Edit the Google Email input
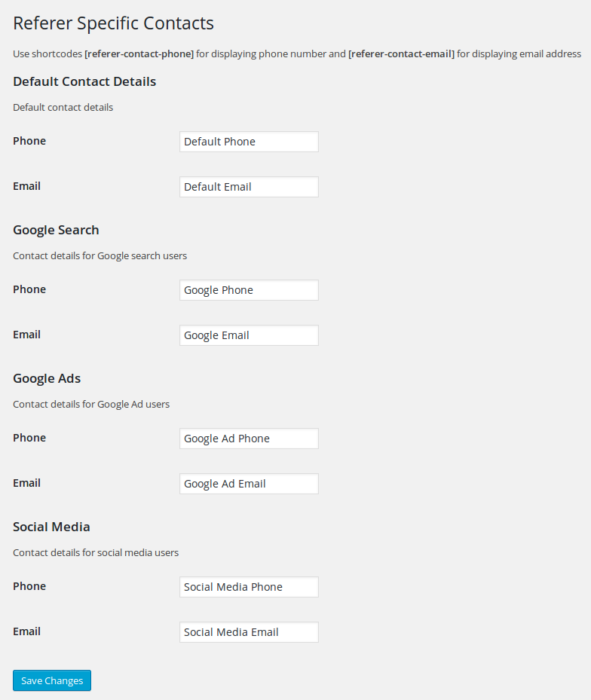The height and width of the screenshot is (700, 591). (249, 335)
